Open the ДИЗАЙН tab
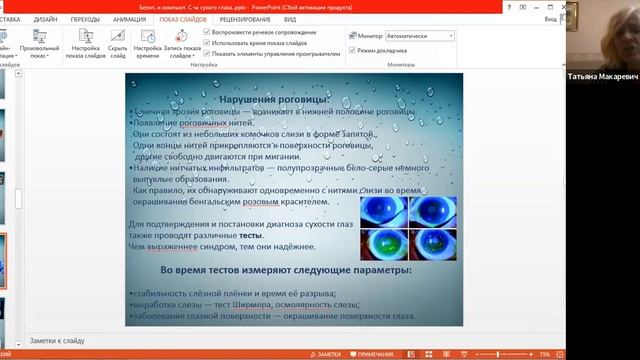The height and width of the screenshot is (360, 640). [45, 19]
